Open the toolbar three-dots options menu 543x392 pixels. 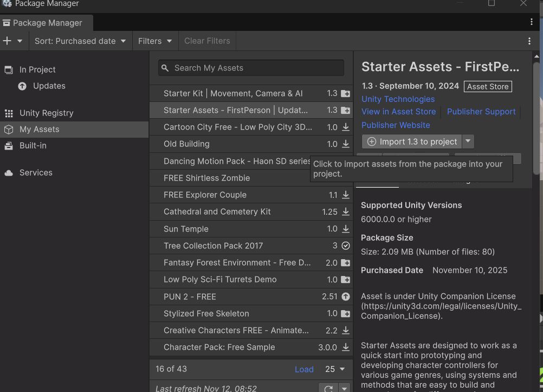tap(529, 41)
